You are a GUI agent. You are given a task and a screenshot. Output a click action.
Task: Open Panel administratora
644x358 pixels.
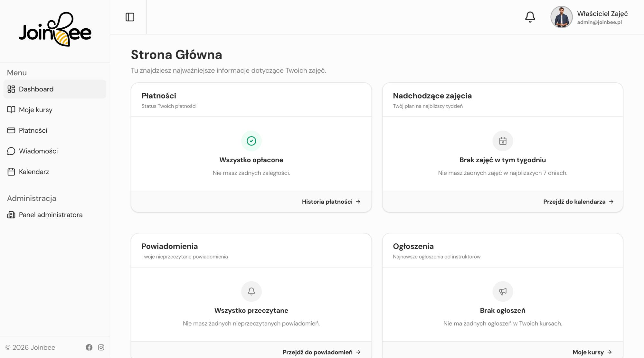coord(55,215)
